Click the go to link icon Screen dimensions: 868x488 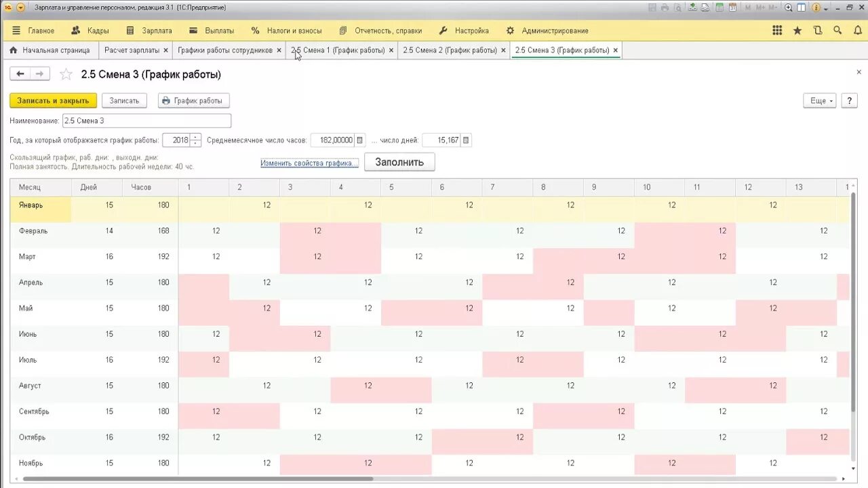pyautogui.click(x=705, y=7)
